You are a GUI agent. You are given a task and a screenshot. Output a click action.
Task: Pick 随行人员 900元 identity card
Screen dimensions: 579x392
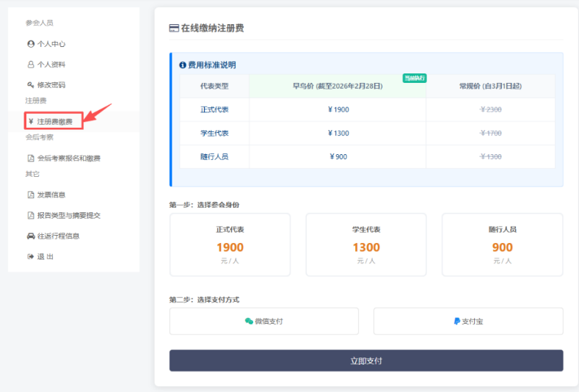coord(502,244)
